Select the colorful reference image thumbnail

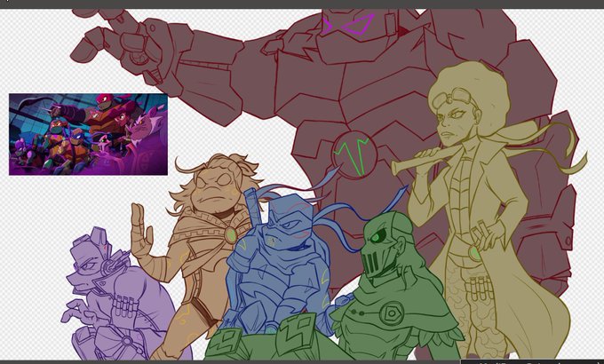(88, 134)
